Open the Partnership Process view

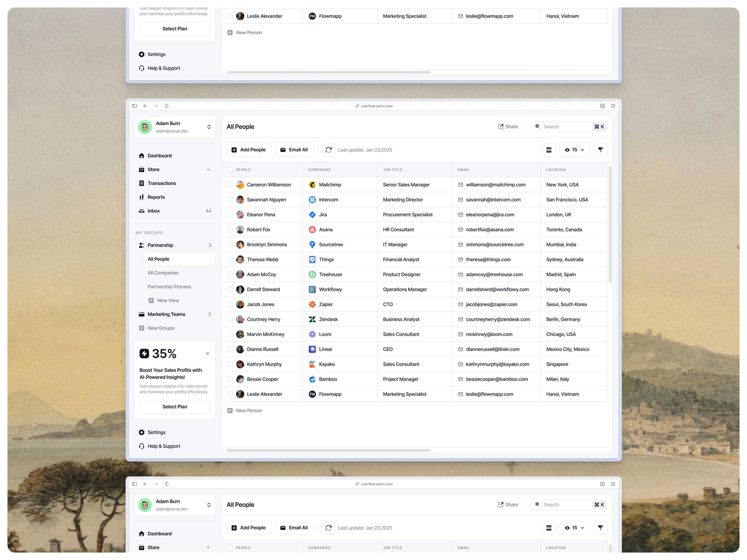click(x=169, y=287)
